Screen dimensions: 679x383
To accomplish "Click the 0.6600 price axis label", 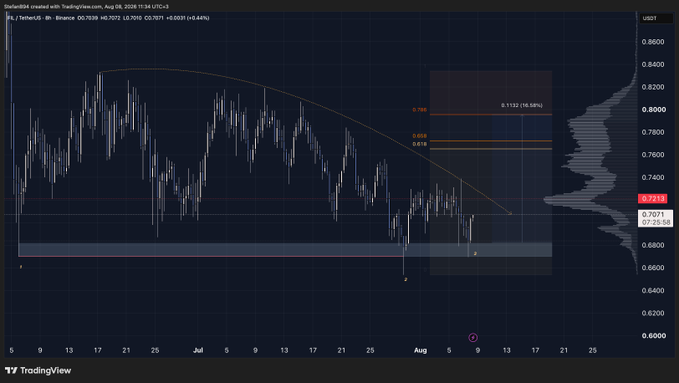I will pyautogui.click(x=653, y=268).
